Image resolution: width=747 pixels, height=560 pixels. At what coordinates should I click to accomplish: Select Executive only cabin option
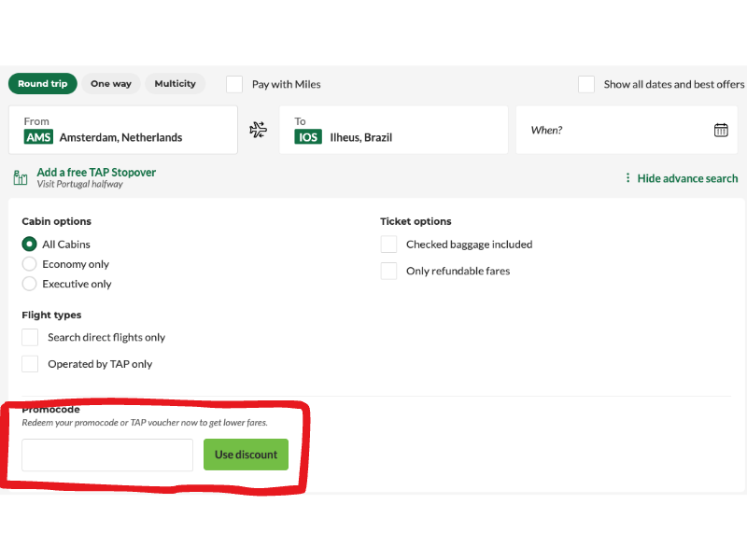[x=30, y=284]
